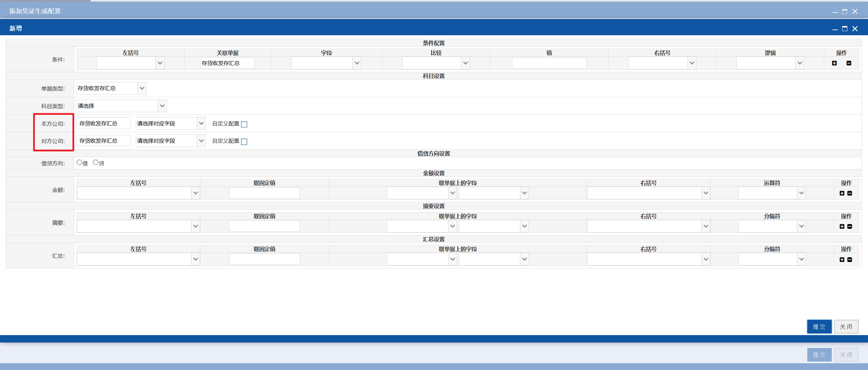Screen dimensions: 868x370
Task: Add a row in 汇总 settings
Action: tap(842, 260)
